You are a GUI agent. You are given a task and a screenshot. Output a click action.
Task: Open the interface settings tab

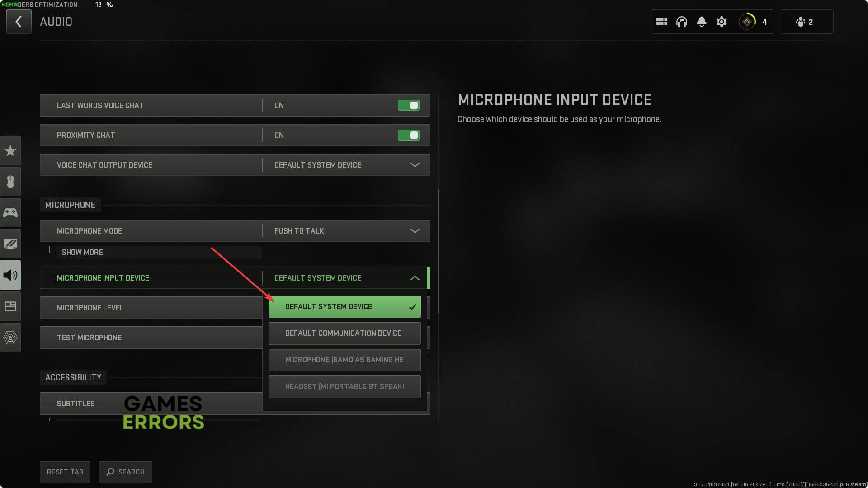pyautogui.click(x=10, y=306)
